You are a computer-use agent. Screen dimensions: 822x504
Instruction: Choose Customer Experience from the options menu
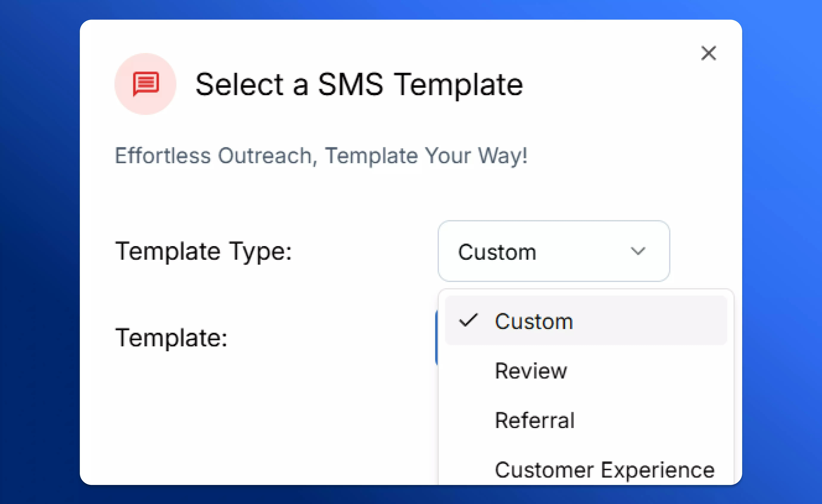(x=604, y=469)
